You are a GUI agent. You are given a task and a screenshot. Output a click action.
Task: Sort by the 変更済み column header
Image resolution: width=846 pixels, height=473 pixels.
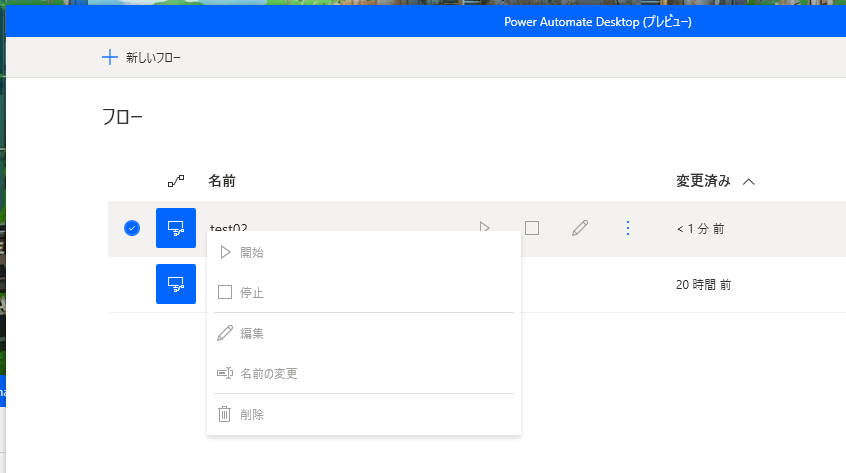pos(703,181)
